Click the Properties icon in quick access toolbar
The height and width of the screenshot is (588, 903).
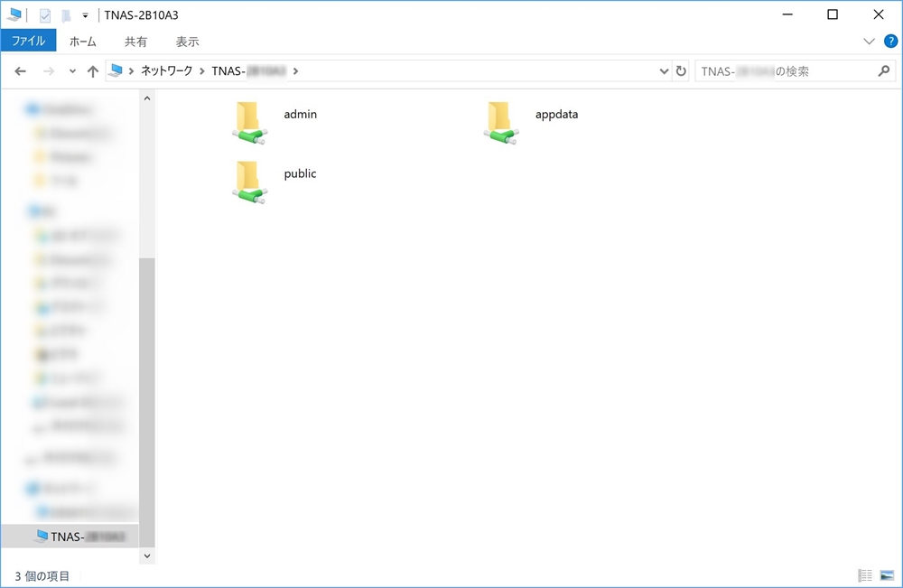click(x=45, y=15)
